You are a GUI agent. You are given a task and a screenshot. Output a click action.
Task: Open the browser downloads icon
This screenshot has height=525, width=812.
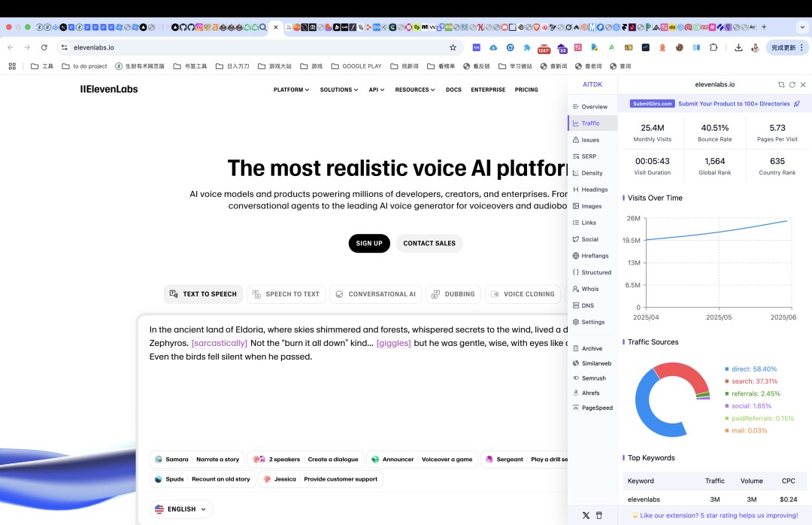[x=738, y=47]
